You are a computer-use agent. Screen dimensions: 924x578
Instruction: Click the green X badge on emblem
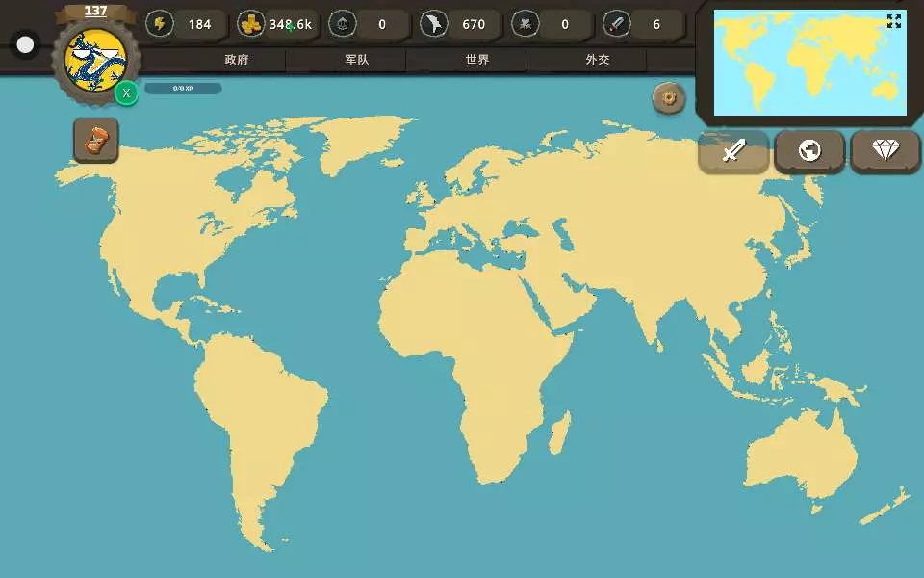coord(126,93)
